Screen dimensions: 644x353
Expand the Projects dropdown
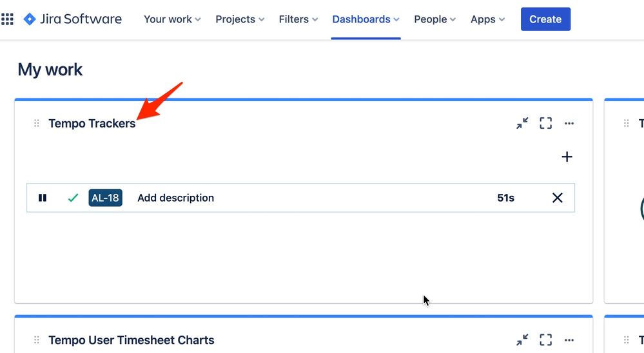pyautogui.click(x=240, y=19)
